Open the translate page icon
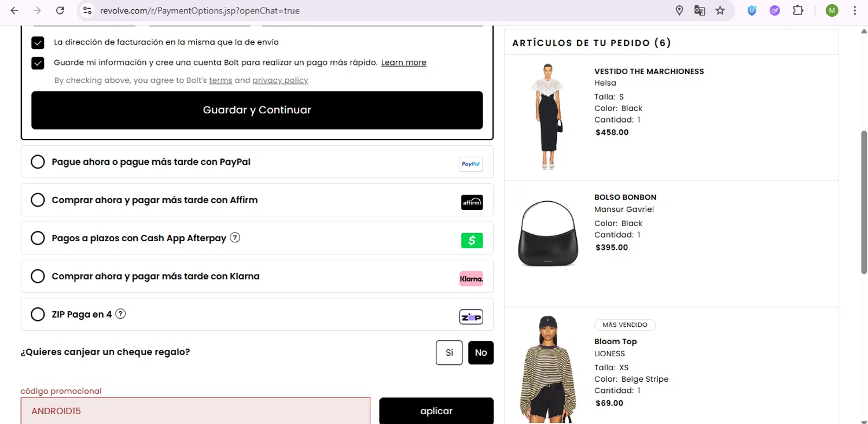The height and width of the screenshot is (424, 868). tap(700, 10)
